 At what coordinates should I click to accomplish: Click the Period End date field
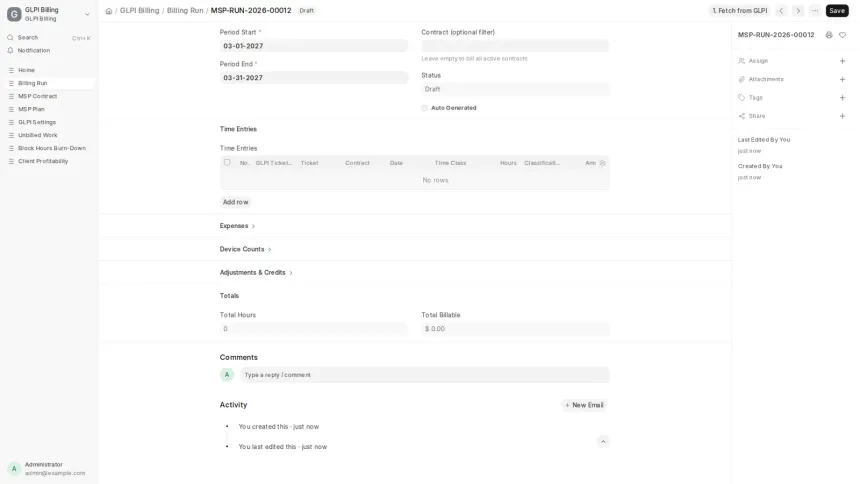[x=314, y=78]
